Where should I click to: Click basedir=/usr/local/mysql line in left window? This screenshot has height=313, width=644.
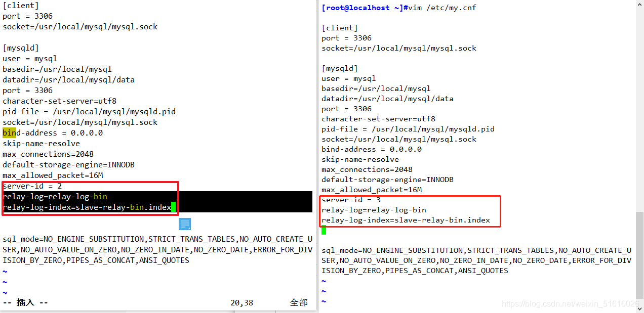tap(57, 69)
